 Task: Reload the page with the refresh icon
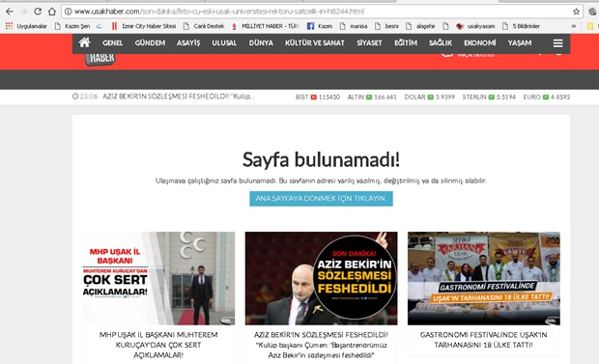click(x=38, y=12)
